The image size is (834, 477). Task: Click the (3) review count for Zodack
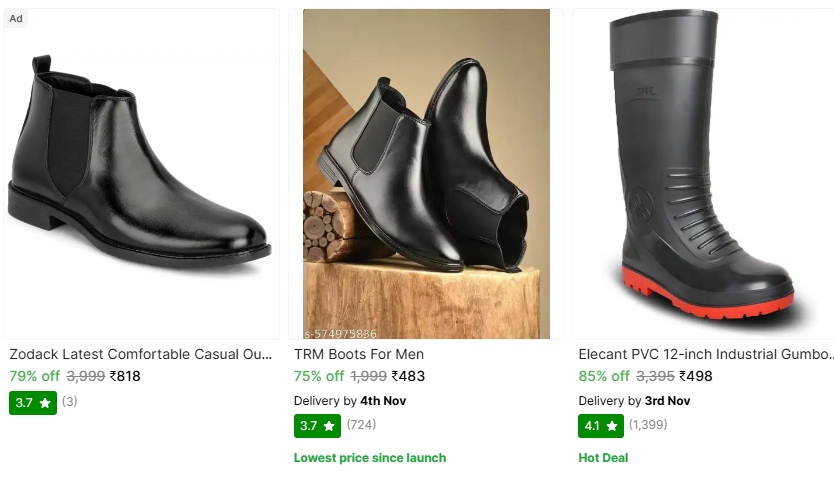[x=70, y=402]
